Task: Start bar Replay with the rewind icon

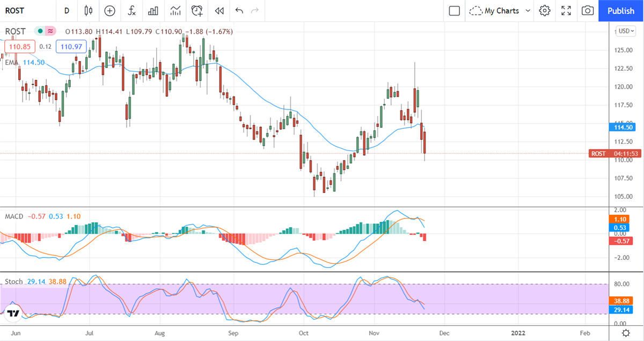Action: [218, 11]
